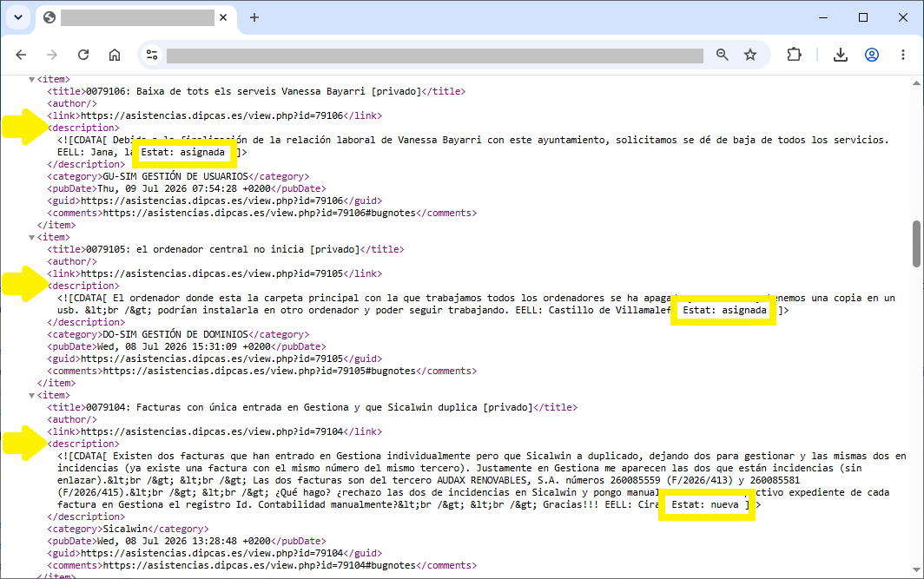Close the current browser tab
This screenshot has height=579, width=924.
point(223,17)
